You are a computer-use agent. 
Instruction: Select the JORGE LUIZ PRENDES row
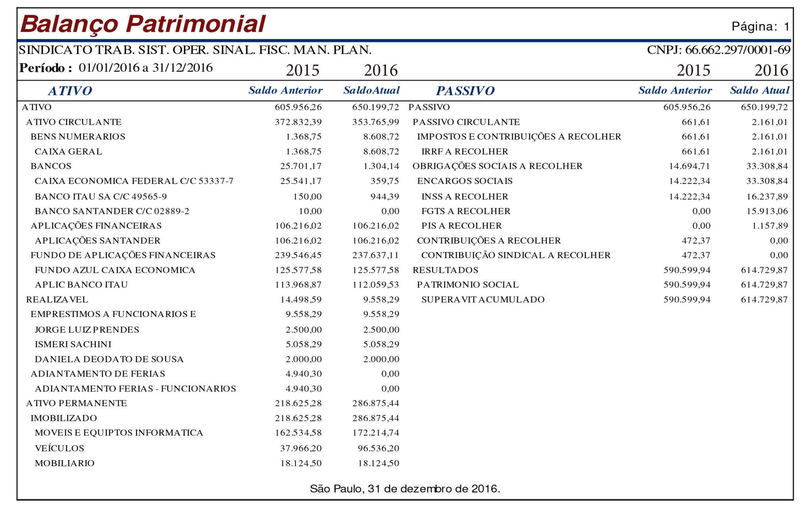[x=87, y=330]
